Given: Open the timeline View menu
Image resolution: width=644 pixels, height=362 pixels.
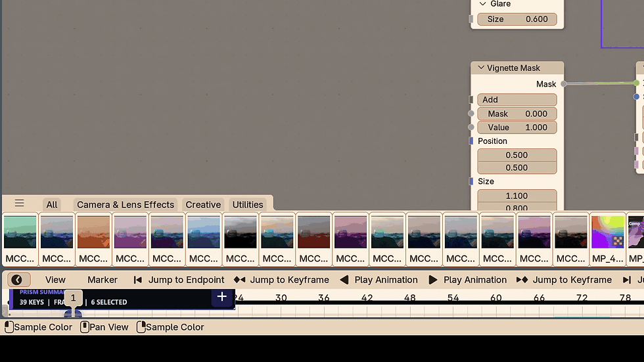Looking at the screenshot, I should 55,280.
